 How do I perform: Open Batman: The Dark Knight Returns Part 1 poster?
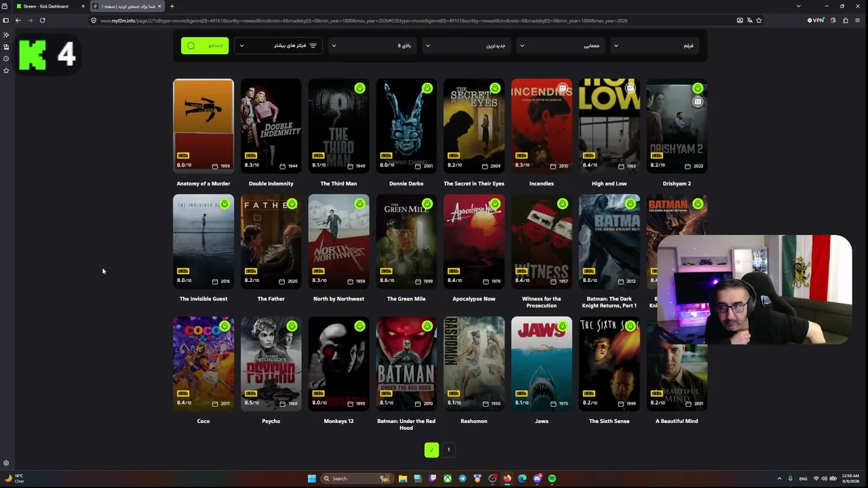[609, 242]
